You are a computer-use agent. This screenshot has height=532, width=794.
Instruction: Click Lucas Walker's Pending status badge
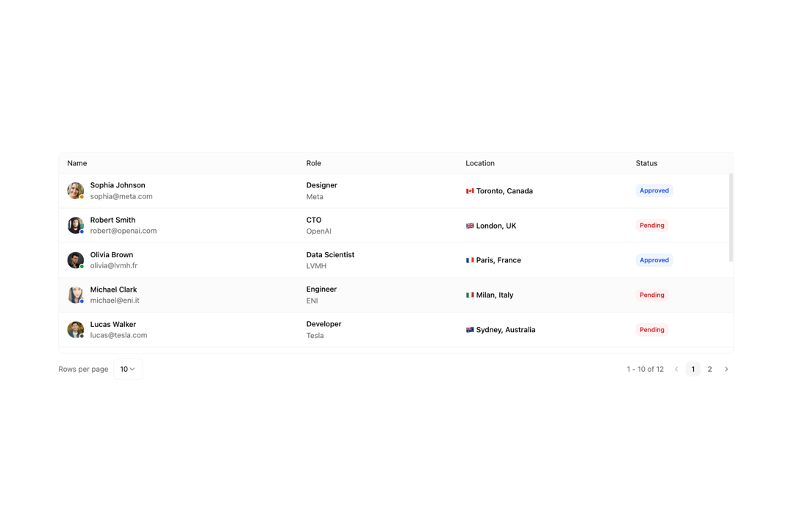(x=651, y=329)
